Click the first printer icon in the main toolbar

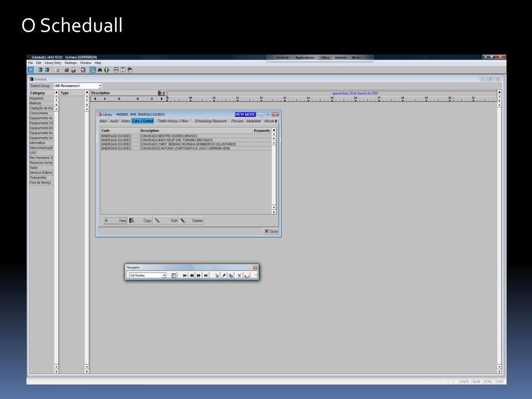coord(66,70)
